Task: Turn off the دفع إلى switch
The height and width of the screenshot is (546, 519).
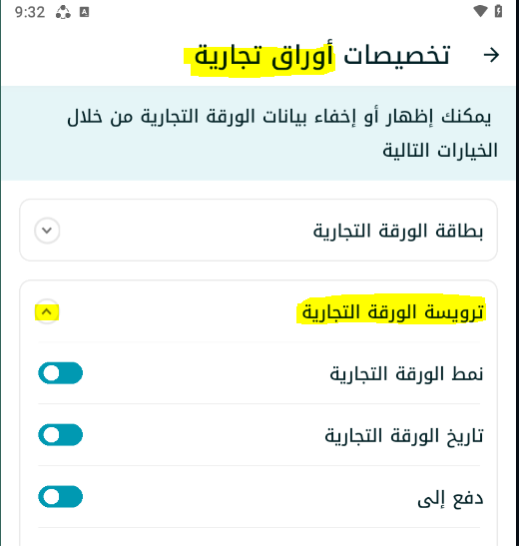Action: (60, 497)
